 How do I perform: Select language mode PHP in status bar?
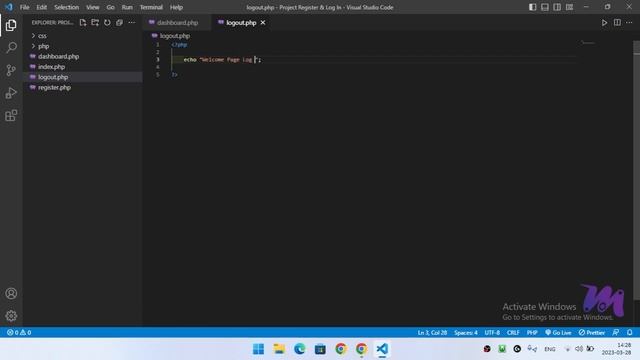click(x=532, y=333)
